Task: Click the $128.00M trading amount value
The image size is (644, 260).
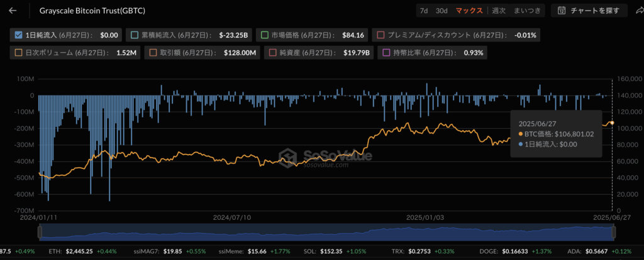Action: coord(240,53)
